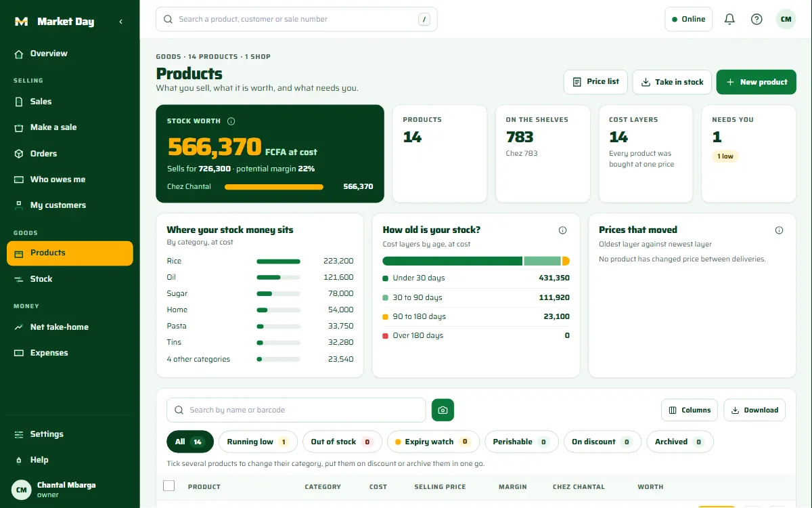
Task: Click the Rice category bar
Action: click(x=278, y=261)
